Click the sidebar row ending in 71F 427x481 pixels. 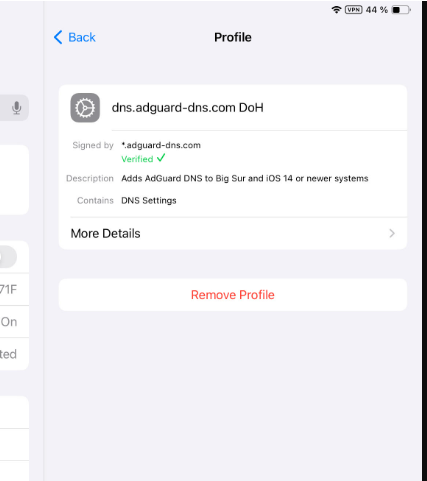[14, 289]
